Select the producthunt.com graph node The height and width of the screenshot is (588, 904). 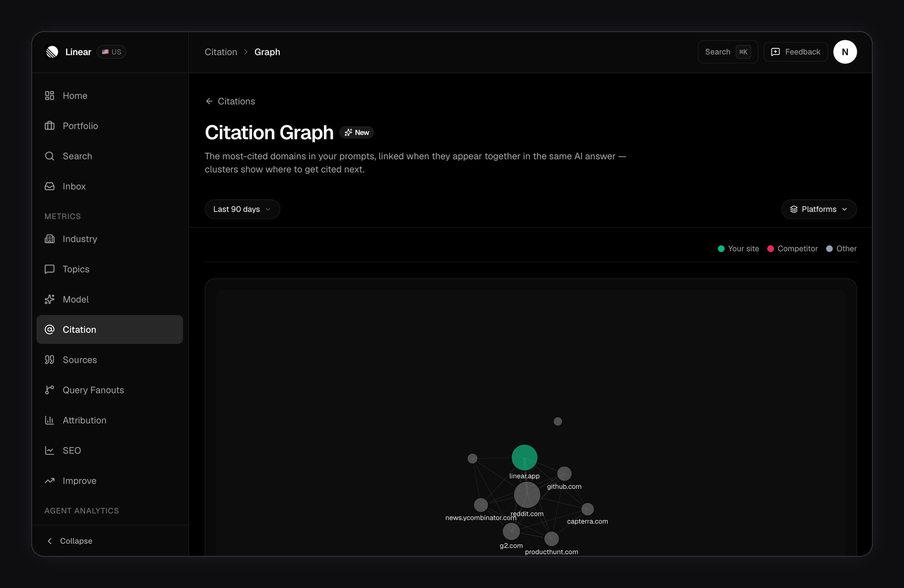551,539
